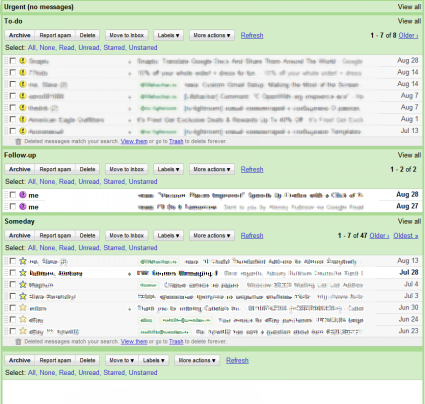Click Refresh link in Follow-up section
The width and height of the screenshot is (425, 404).
point(252,169)
